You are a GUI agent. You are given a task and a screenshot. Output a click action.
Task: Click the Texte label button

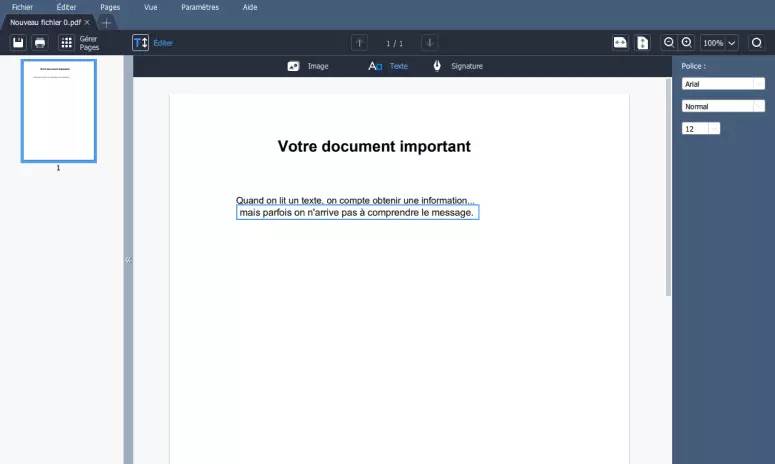click(398, 66)
